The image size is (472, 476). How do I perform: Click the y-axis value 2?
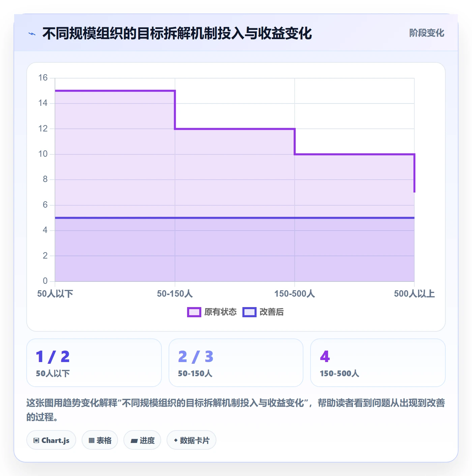[x=45, y=256]
